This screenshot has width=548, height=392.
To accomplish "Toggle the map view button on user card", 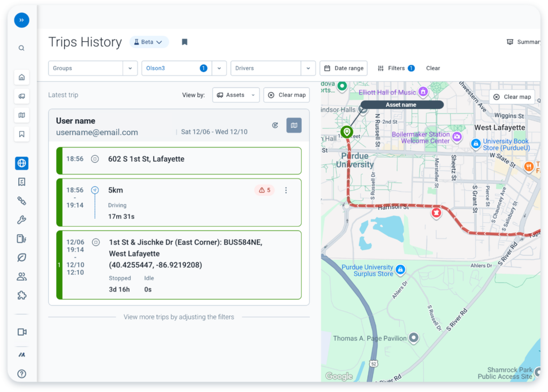I will tap(294, 125).
